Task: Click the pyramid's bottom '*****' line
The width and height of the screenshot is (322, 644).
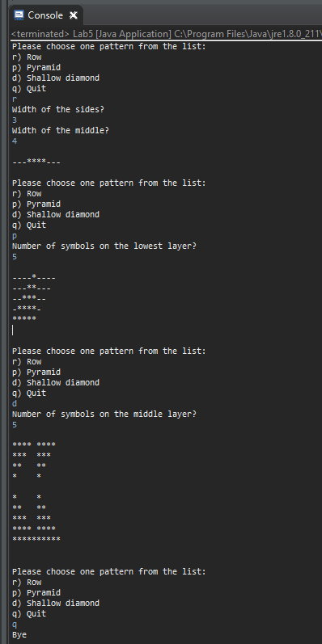Action: [24, 318]
